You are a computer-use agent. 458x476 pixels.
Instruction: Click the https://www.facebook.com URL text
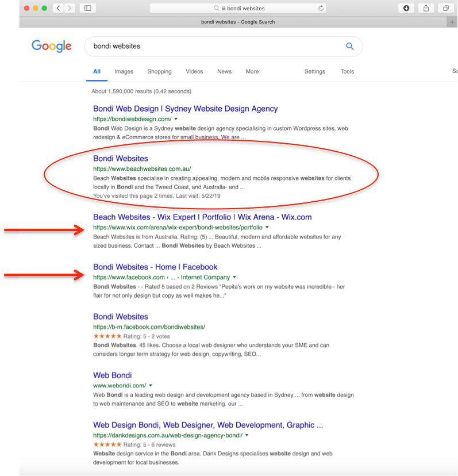129,277
